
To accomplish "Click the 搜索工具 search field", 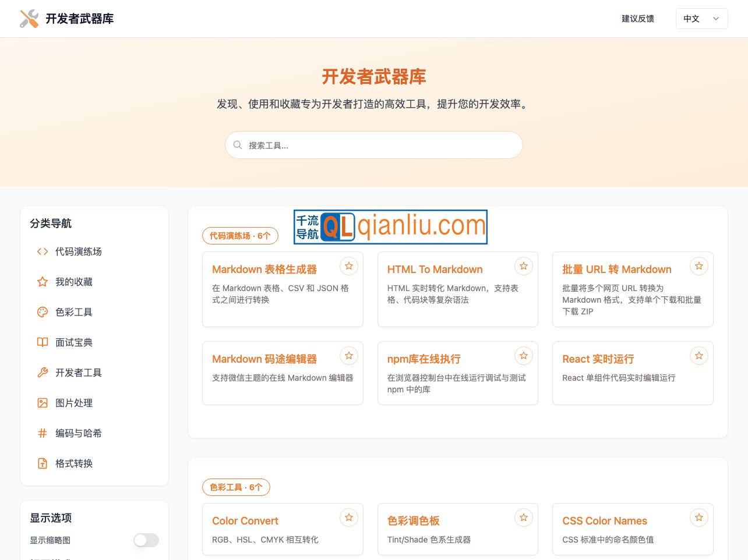I will (x=373, y=145).
